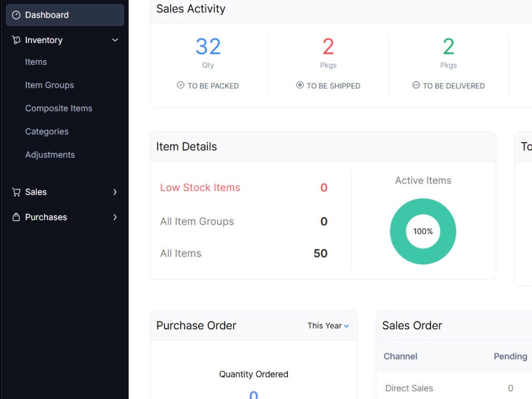The height and width of the screenshot is (399, 532).
Task: Open the This Year period dropdown
Action: [328, 326]
